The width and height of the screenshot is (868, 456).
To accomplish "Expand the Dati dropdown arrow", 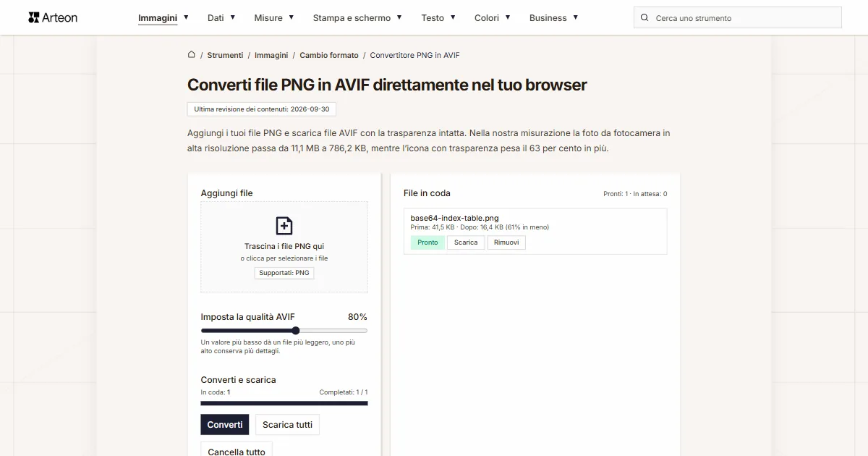I will tap(233, 17).
